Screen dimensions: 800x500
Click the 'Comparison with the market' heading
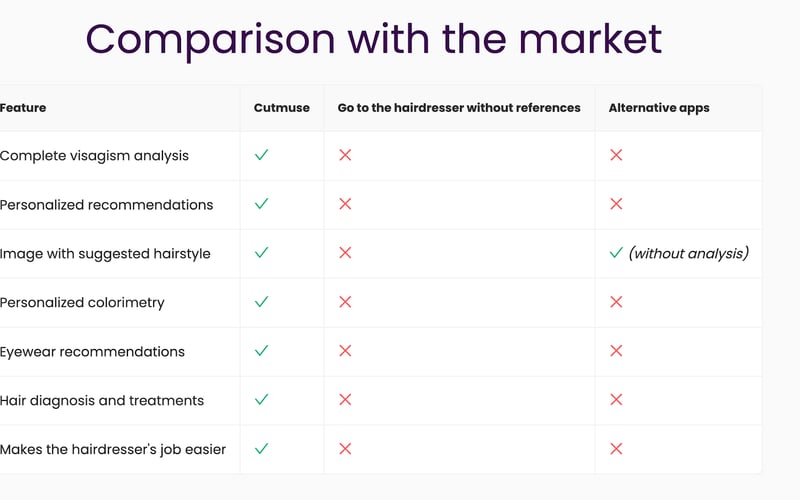[374, 40]
